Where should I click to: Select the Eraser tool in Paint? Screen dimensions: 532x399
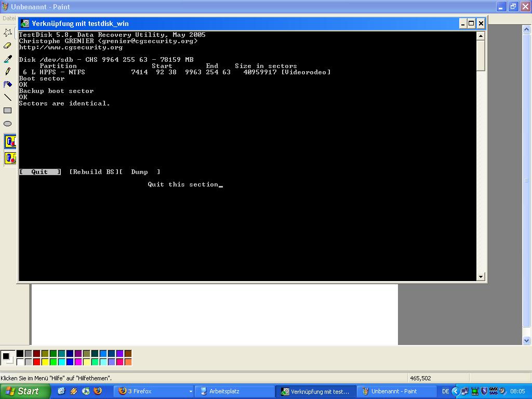[7, 46]
